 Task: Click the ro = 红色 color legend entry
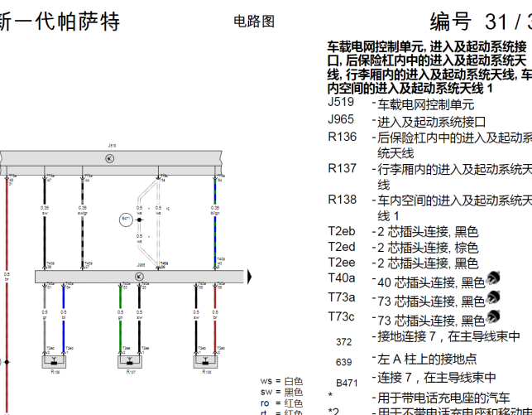(281, 403)
